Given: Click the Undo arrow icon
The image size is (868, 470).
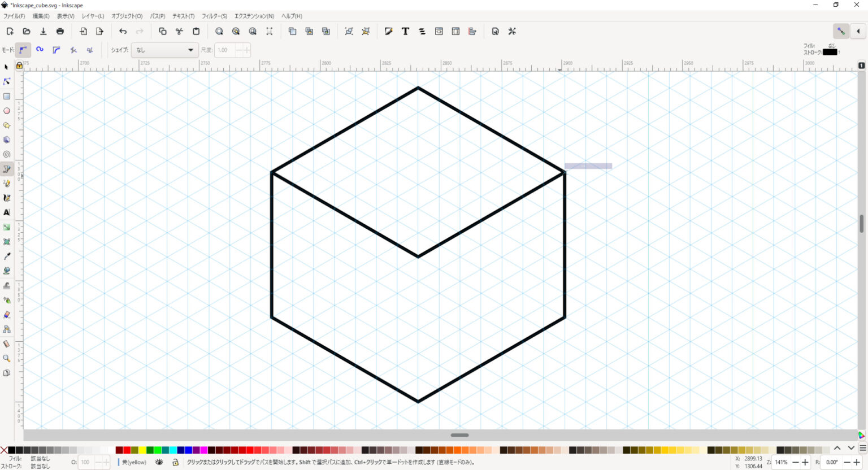Looking at the screenshot, I should (123, 32).
